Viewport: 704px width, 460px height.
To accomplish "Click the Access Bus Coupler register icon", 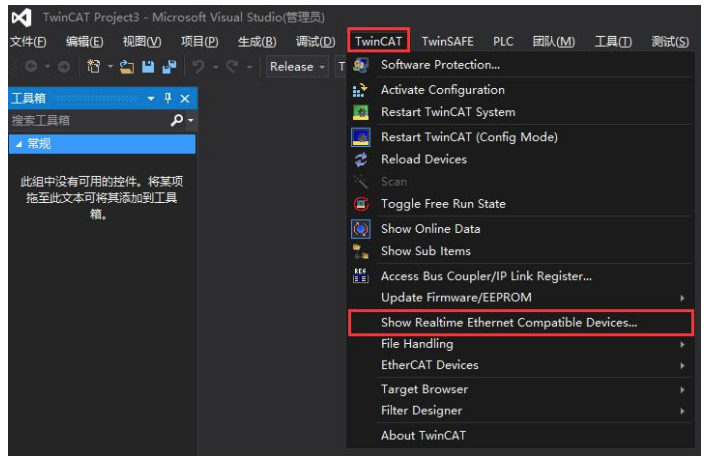I will coord(361,276).
